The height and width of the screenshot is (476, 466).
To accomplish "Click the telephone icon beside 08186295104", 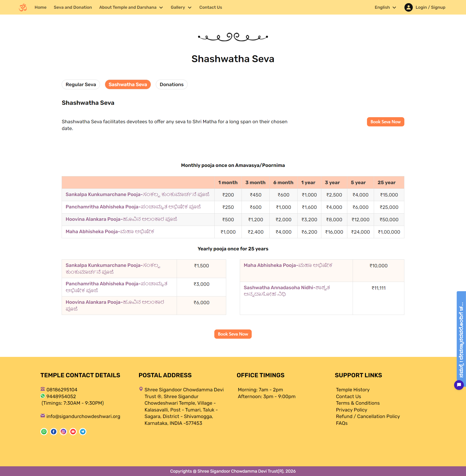I will click(42, 389).
